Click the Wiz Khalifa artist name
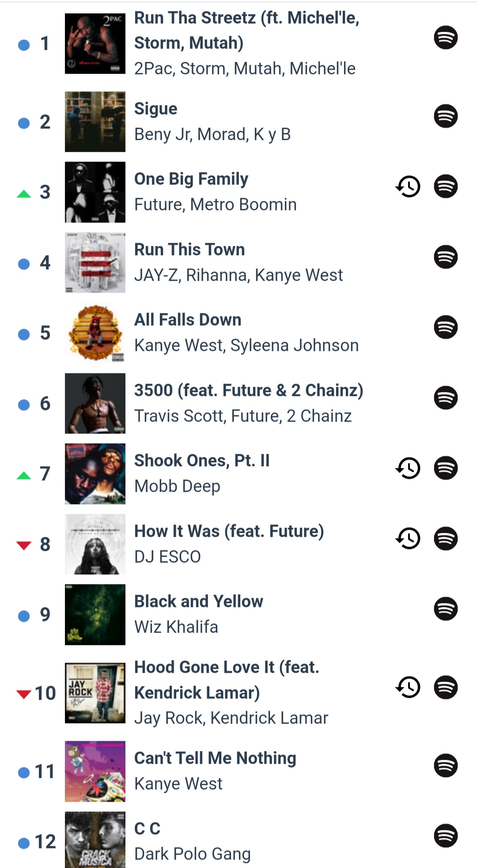477x868 pixels. click(x=176, y=627)
